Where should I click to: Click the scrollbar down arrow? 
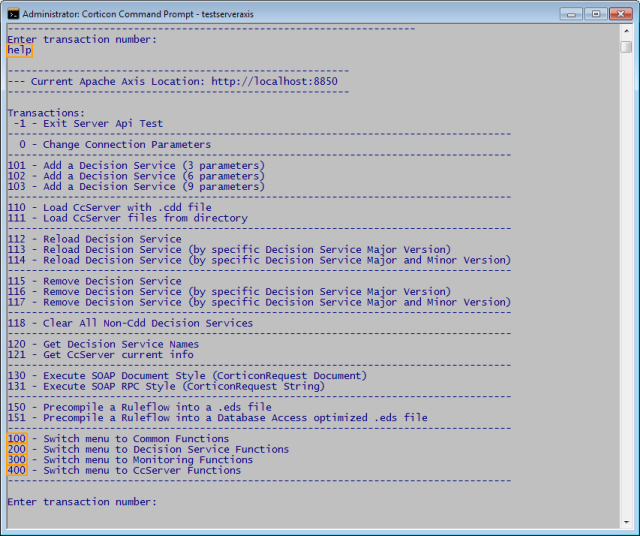pos(626,522)
